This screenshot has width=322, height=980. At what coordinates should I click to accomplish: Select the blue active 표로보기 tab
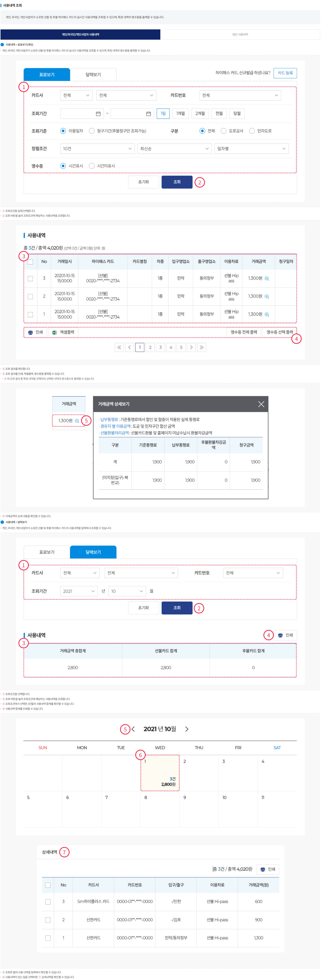pos(47,75)
